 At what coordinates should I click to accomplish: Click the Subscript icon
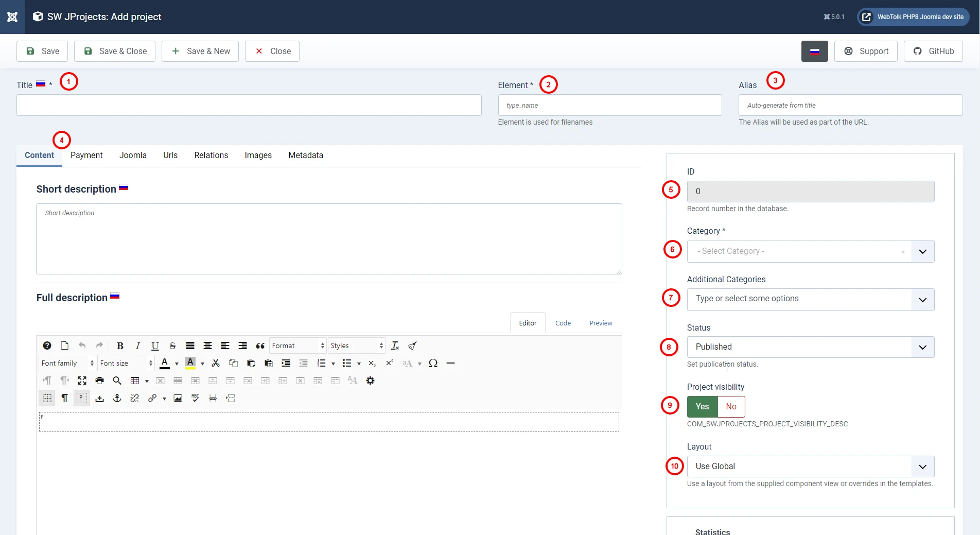[x=372, y=363]
